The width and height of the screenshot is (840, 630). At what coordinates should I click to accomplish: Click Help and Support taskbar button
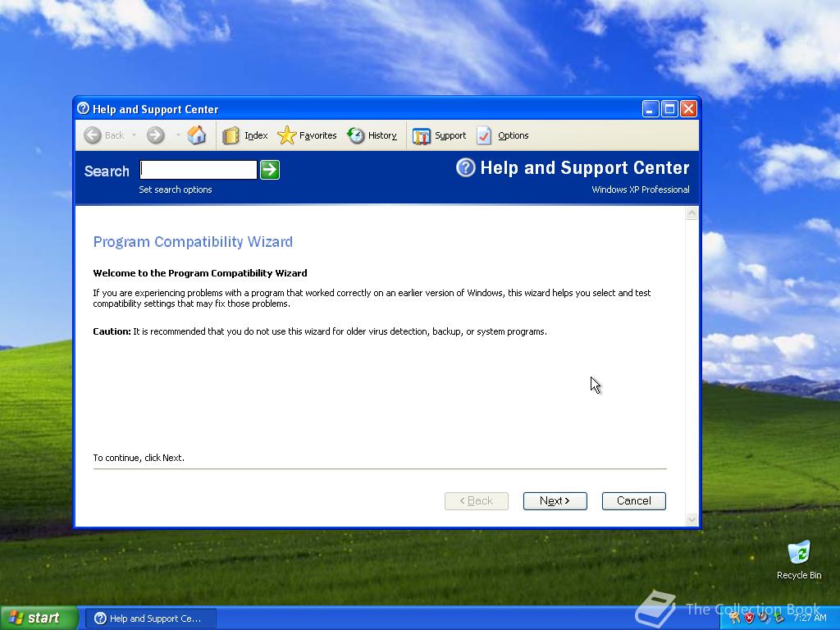point(151,619)
